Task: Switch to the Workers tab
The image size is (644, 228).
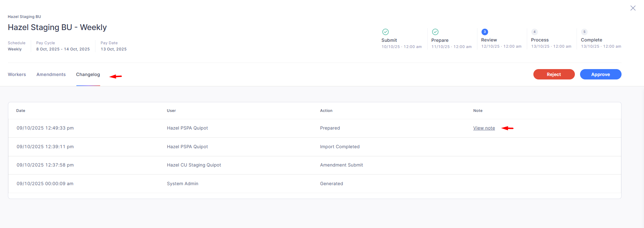Action: (x=17, y=75)
